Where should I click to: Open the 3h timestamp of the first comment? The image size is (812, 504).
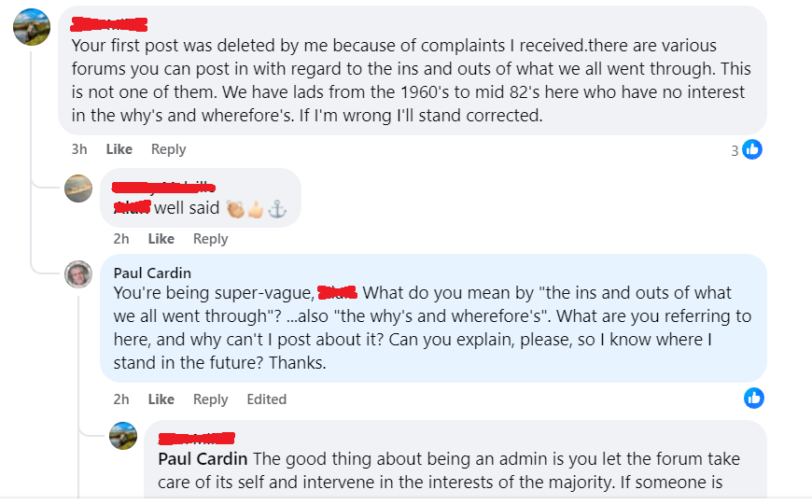point(79,149)
